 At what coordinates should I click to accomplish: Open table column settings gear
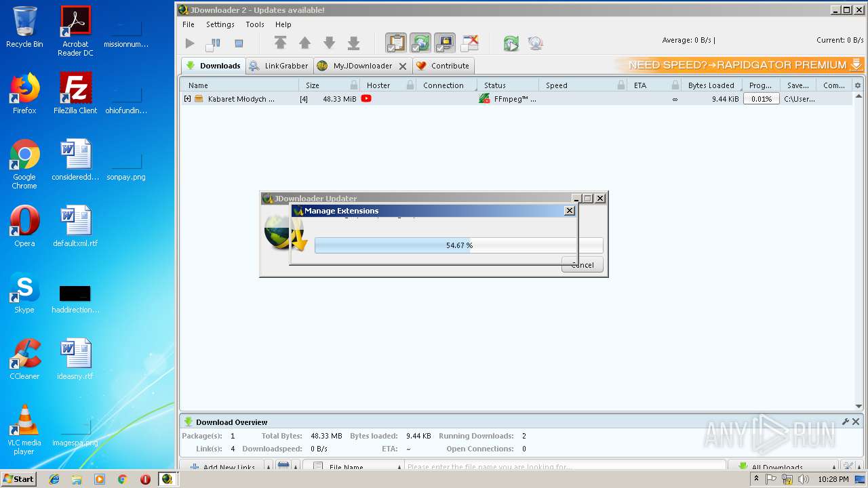(858, 85)
